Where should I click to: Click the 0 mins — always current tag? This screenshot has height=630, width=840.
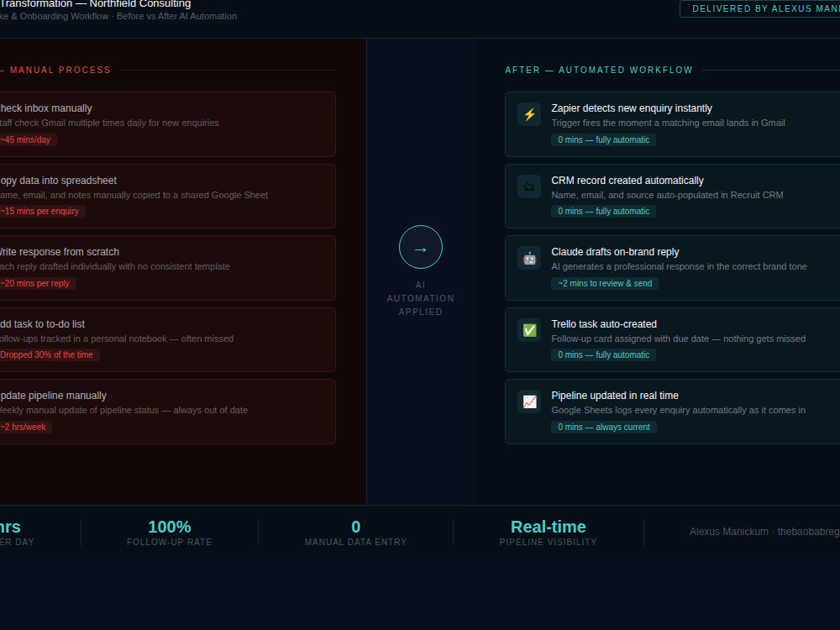(604, 427)
